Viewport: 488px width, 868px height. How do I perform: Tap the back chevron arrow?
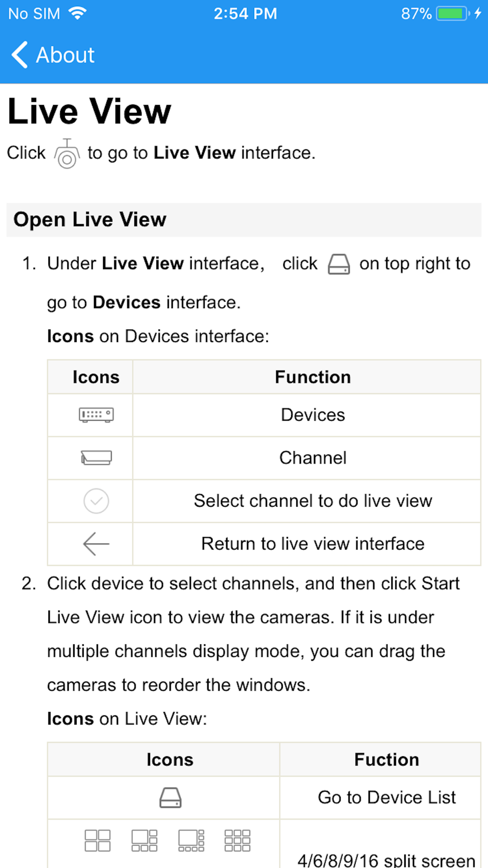click(x=20, y=55)
